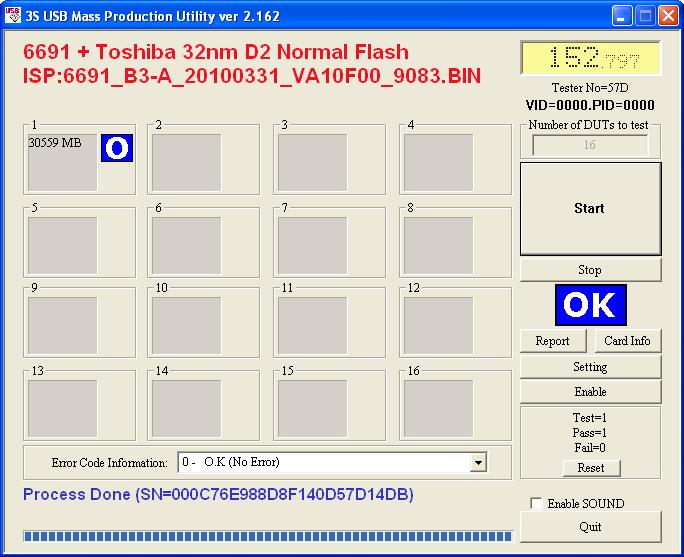
Task: Select device slot 1 showing 30559 MB
Action: 62,162
